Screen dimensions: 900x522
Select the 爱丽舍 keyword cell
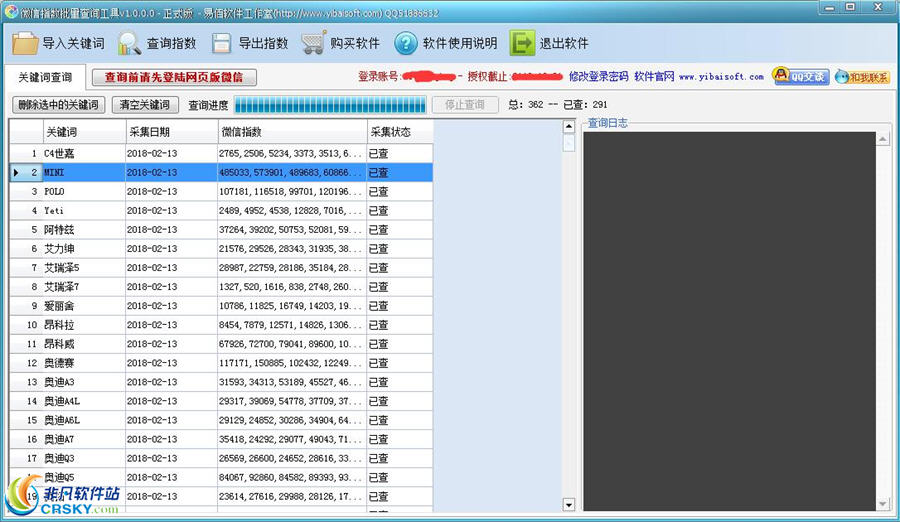(84, 306)
